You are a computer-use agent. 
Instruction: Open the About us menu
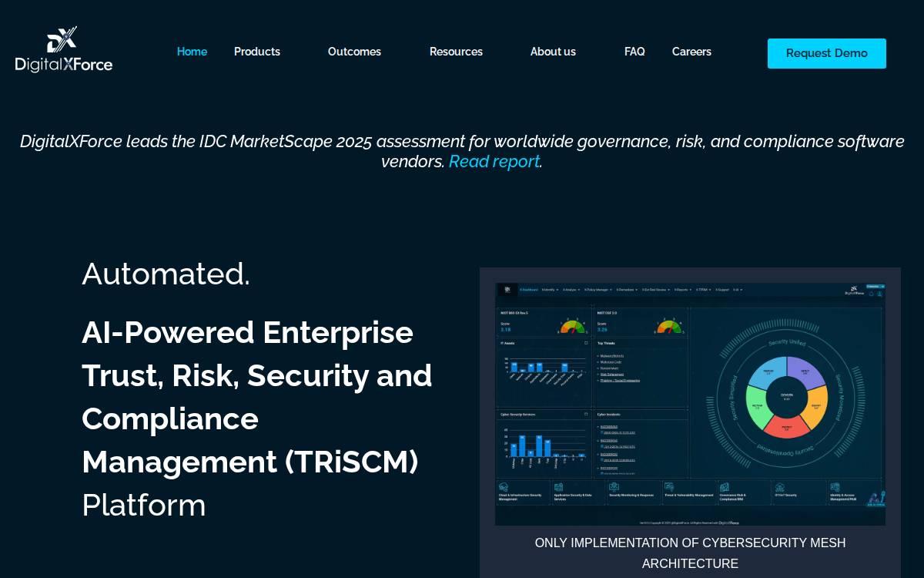click(x=553, y=52)
